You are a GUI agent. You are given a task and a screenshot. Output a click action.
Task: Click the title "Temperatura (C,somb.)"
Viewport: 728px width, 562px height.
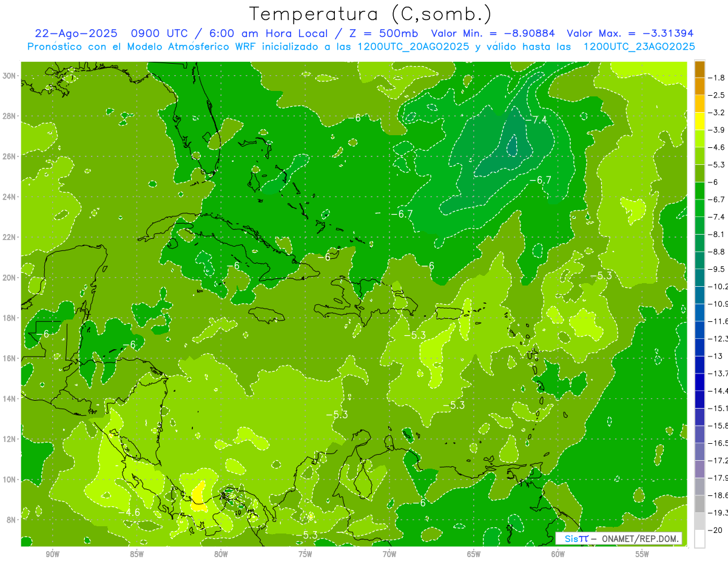(371, 13)
